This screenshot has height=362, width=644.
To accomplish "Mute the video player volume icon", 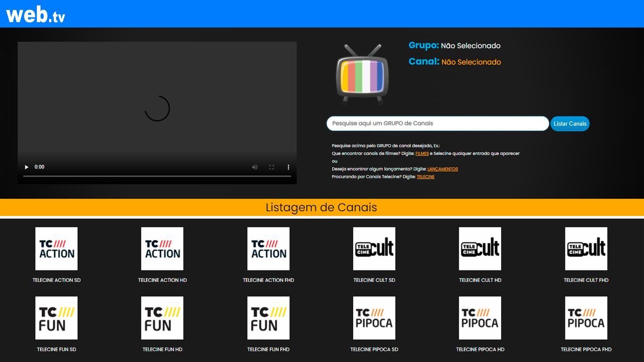I will click(x=255, y=167).
